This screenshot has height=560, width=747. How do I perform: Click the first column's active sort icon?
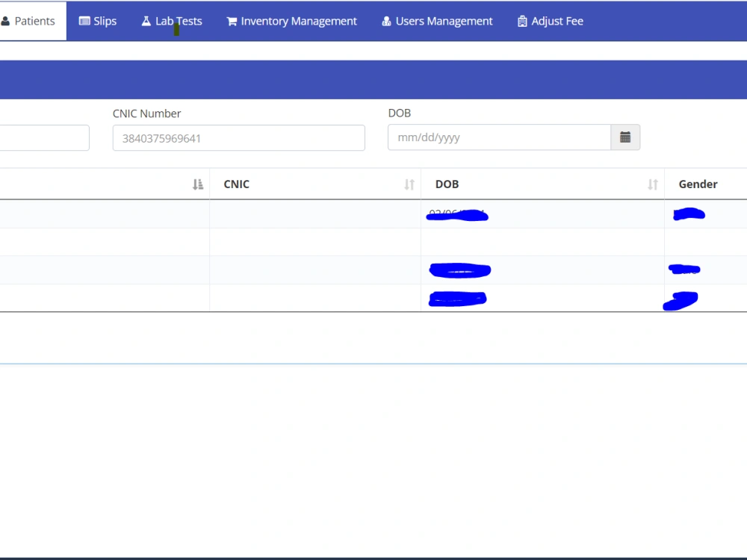coord(198,184)
